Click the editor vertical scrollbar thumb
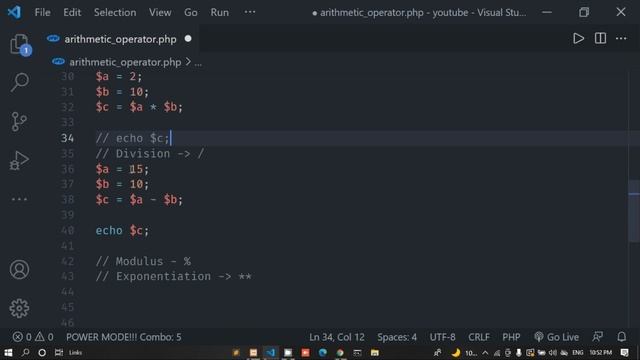The height and width of the screenshot is (360, 640). (x=634, y=211)
